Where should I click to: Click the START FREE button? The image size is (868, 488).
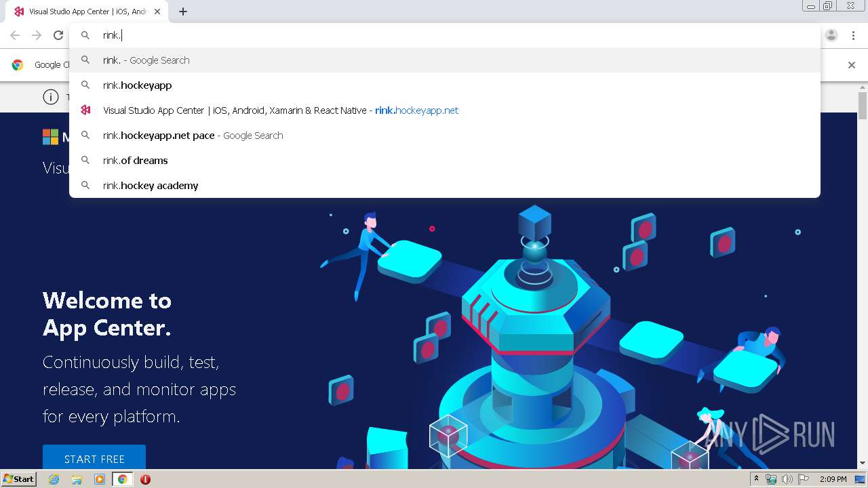click(x=94, y=459)
